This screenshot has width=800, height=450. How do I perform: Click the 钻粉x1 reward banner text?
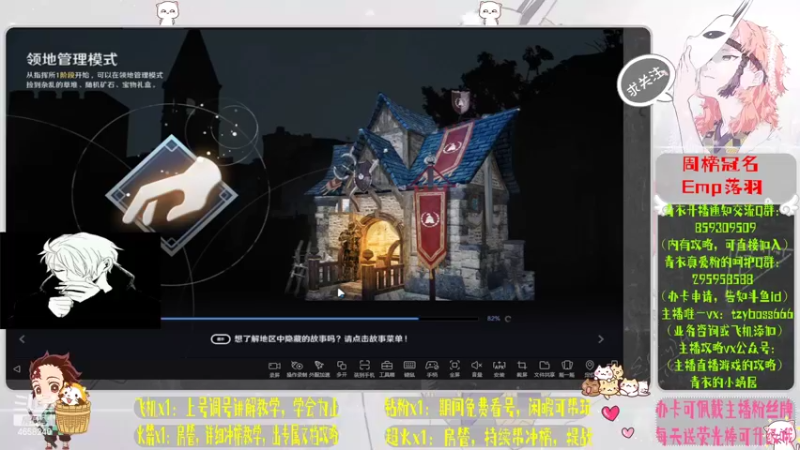click(488, 408)
